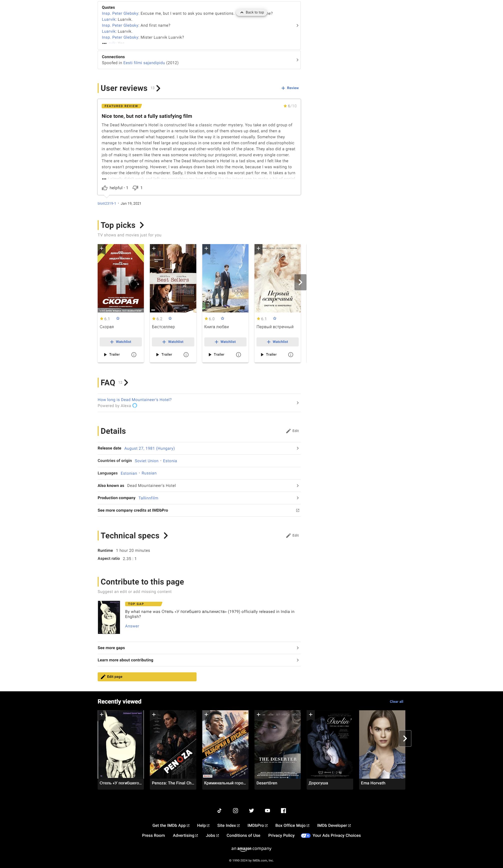
Task: Click the thumbs up helpful icon
Action: (105, 188)
